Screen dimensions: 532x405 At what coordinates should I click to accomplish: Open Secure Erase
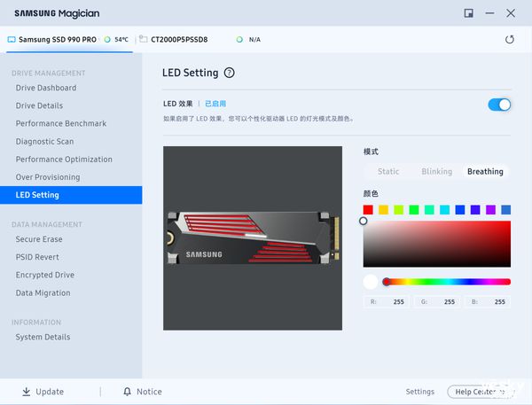pos(39,239)
